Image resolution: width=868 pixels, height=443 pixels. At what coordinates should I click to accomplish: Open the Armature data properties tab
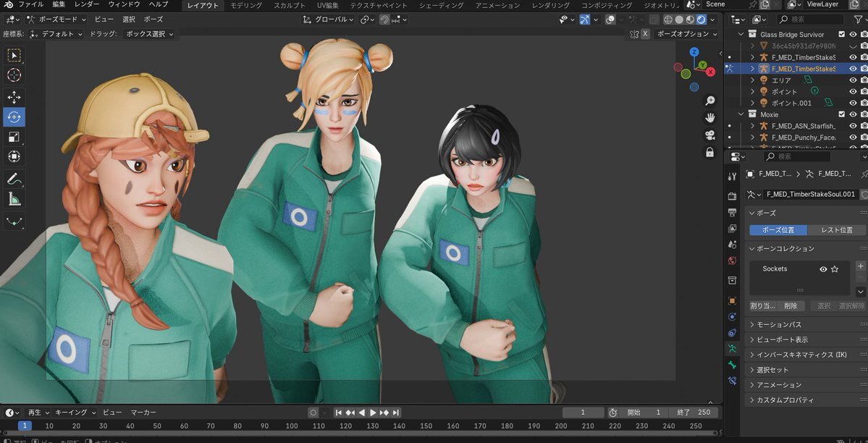tap(733, 349)
